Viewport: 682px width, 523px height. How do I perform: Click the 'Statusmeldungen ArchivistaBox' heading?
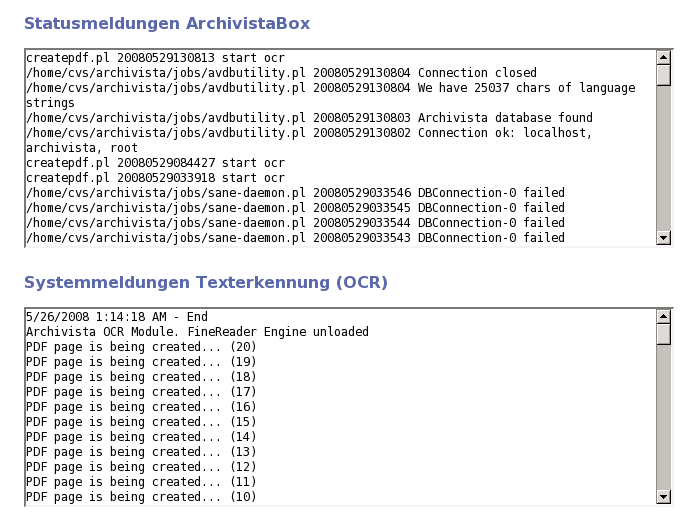[x=167, y=23]
